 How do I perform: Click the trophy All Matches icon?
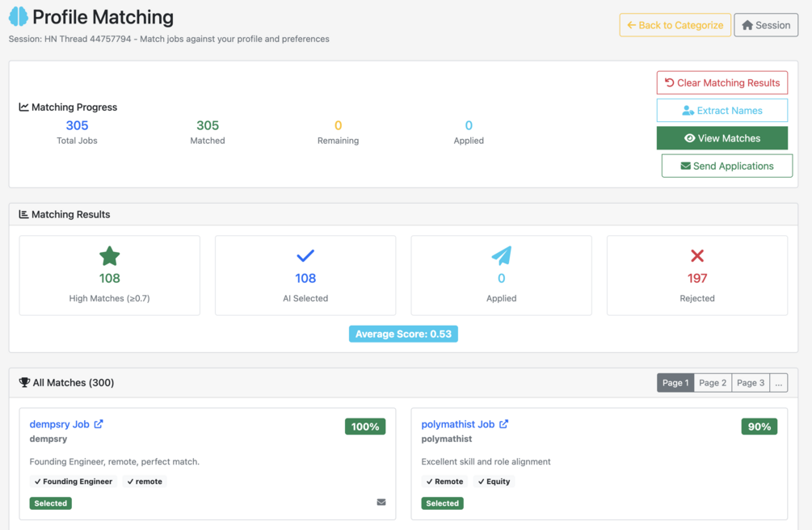click(24, 382)
